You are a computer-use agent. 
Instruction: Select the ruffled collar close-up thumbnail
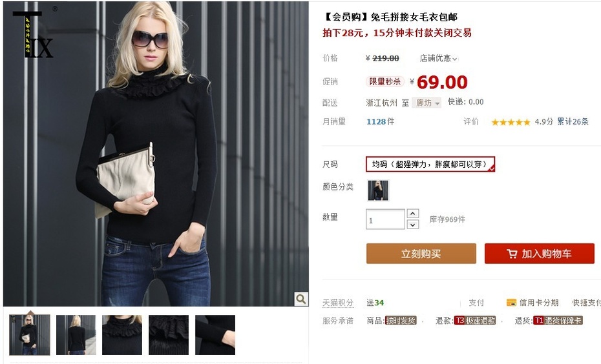click(122, 335)
